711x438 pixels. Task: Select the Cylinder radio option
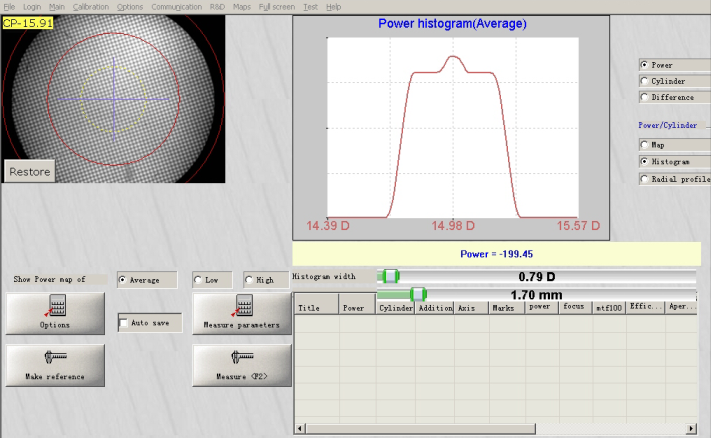pyautogui.click(x=644, y=81)
